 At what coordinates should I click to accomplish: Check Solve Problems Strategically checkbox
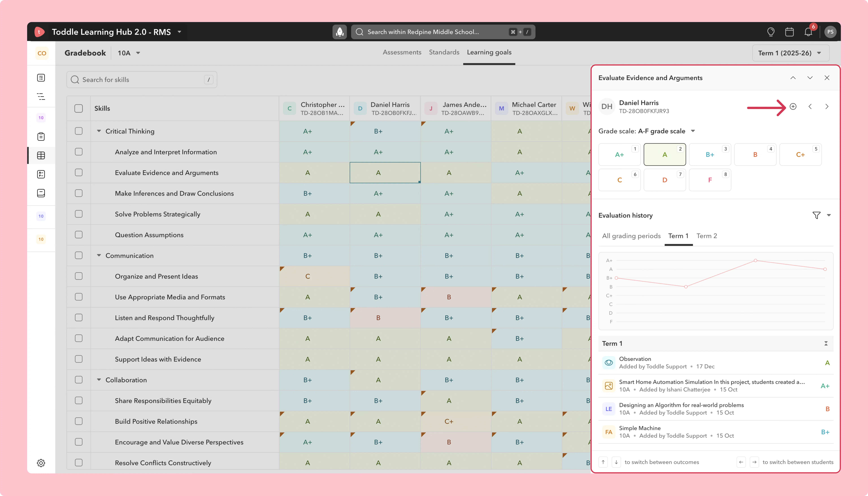pyautogui.click(x=78, y=214)
